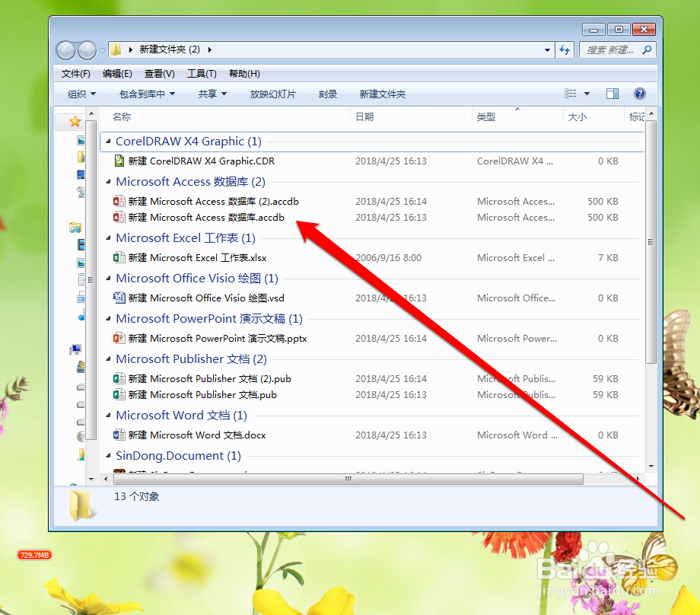The width and height of the screenshot is (700, 615).
Task: Click the Word 文档.docx file icon
Action: pyautogui.click(x=119, y=435)
